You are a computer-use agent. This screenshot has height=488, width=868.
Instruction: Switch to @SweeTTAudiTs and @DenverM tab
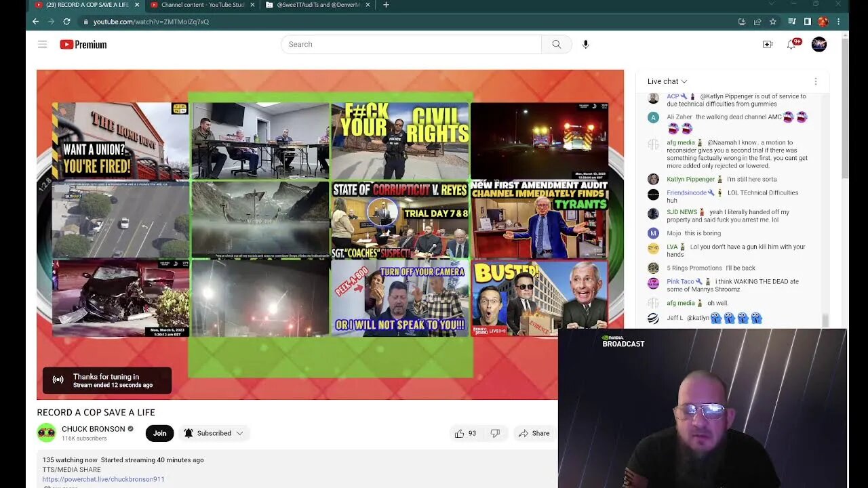(x=317, y=5)
